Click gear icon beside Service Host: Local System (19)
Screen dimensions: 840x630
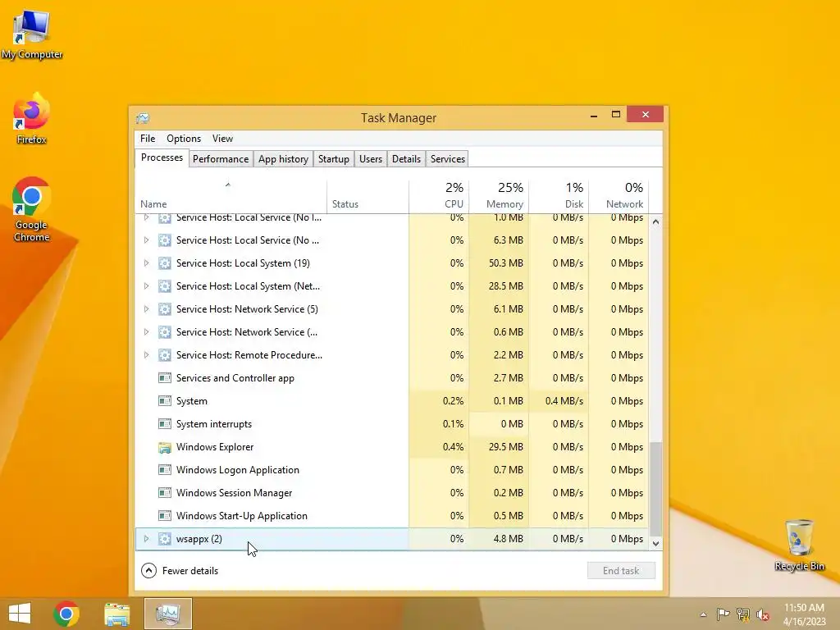coord(165,263)
